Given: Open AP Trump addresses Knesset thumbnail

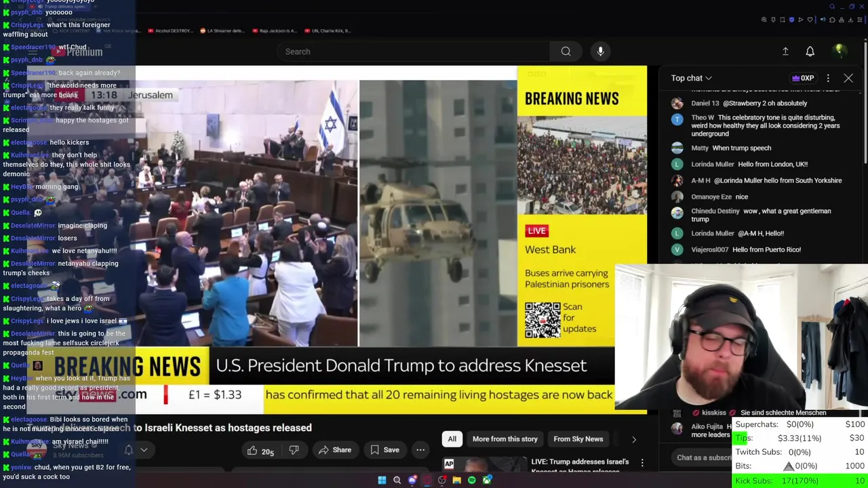Looking at the screenshot, I should click(484, 465).
